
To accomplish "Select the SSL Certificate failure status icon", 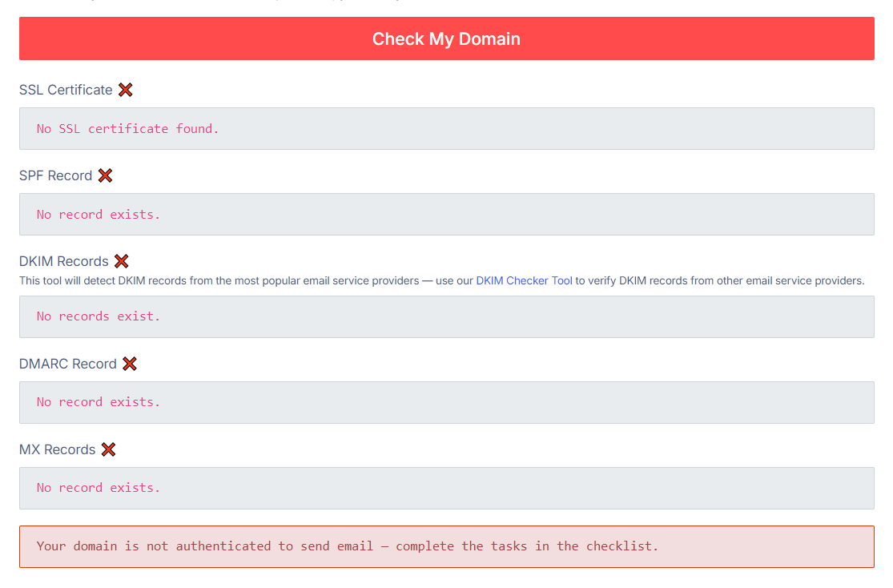I will tap(126, 90).
